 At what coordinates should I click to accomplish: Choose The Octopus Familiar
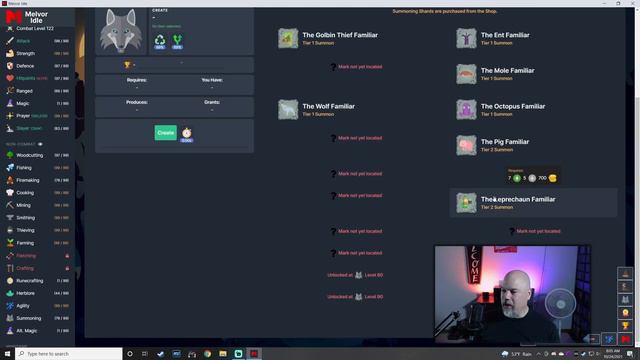coord(500,110)
